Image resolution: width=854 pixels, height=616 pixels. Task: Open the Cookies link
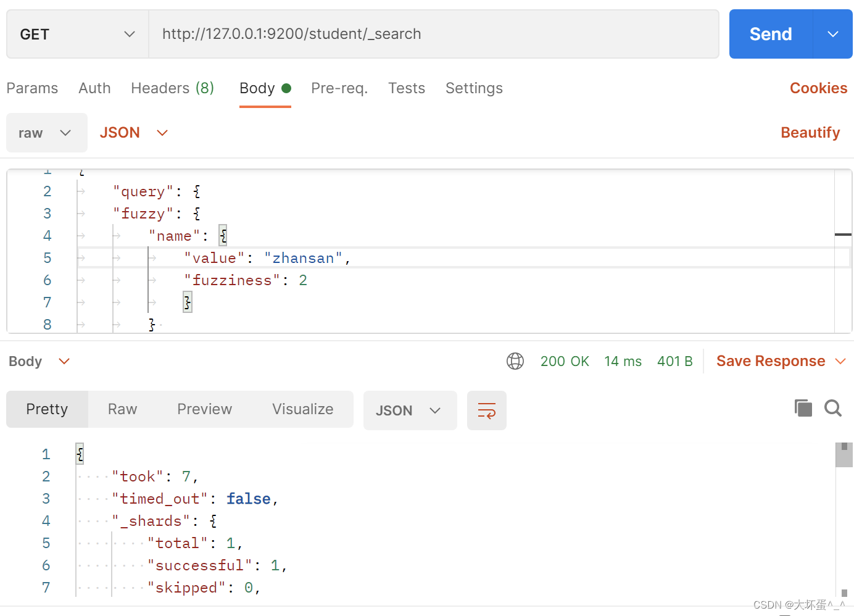click(x=818, y=88)
